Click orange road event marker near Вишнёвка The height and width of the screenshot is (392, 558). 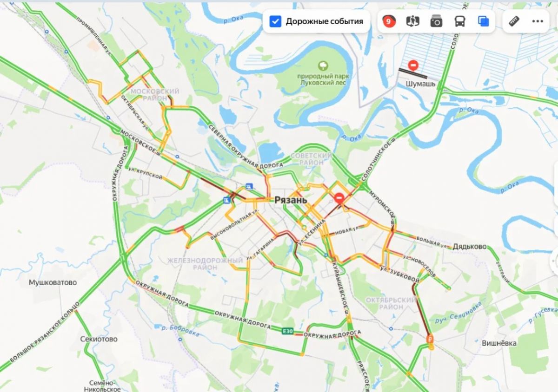tap(430, 341)
